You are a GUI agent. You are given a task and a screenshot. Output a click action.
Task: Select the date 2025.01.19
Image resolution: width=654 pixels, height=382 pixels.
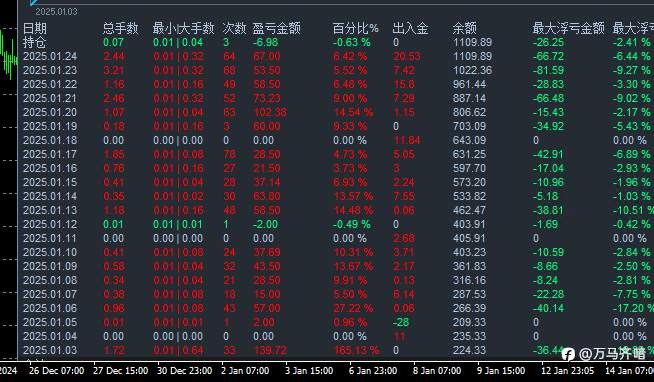pyautogui.click(x=50, y=126)
